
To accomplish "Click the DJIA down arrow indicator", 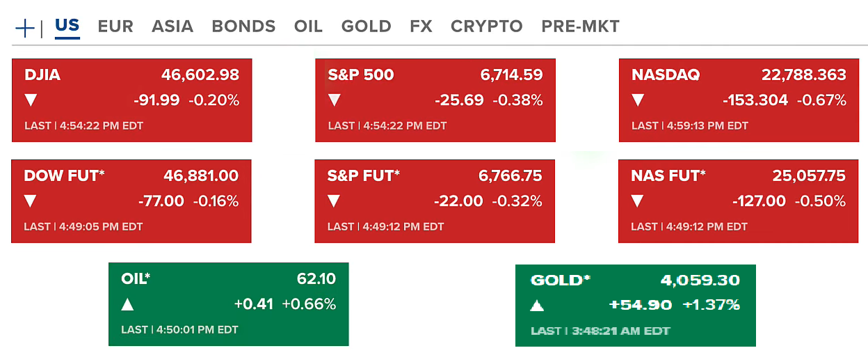I will click(x=31, y=100).
